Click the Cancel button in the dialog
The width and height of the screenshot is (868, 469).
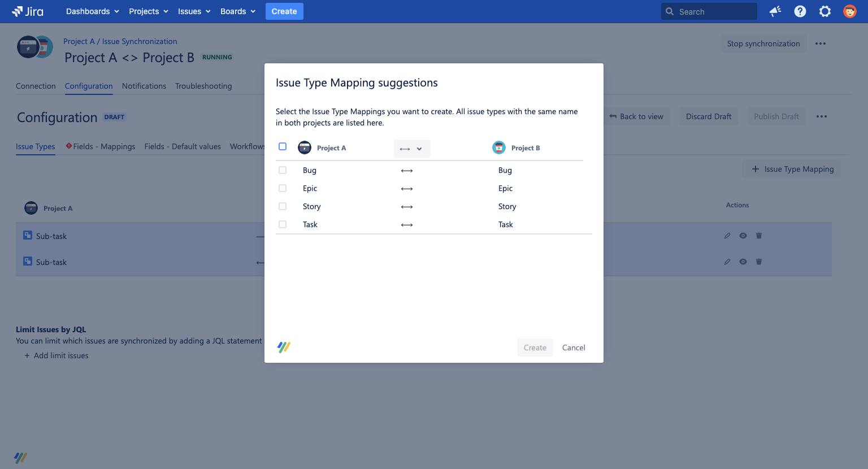(573, 347)
